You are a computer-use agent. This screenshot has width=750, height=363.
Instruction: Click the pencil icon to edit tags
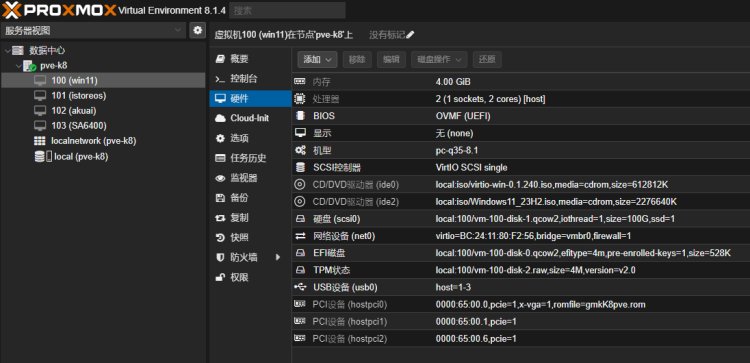click(410, 34)
